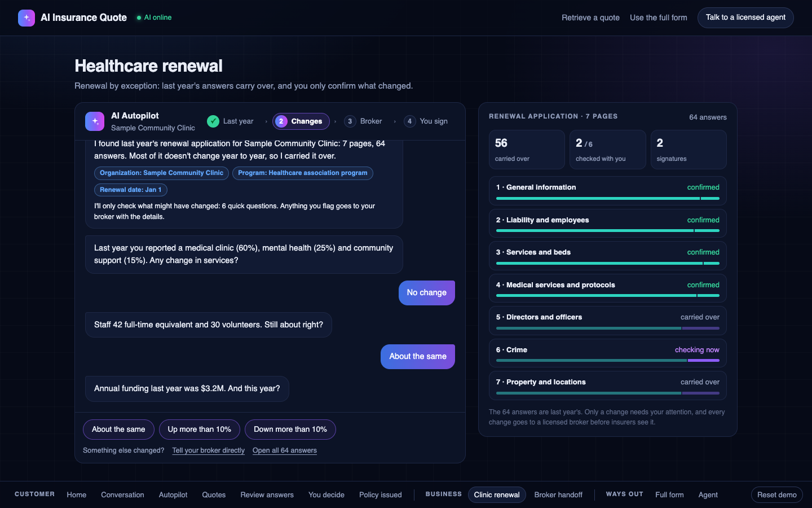
Task: Select step 2 Changes in the stepper
Action: tap(301, 121)
